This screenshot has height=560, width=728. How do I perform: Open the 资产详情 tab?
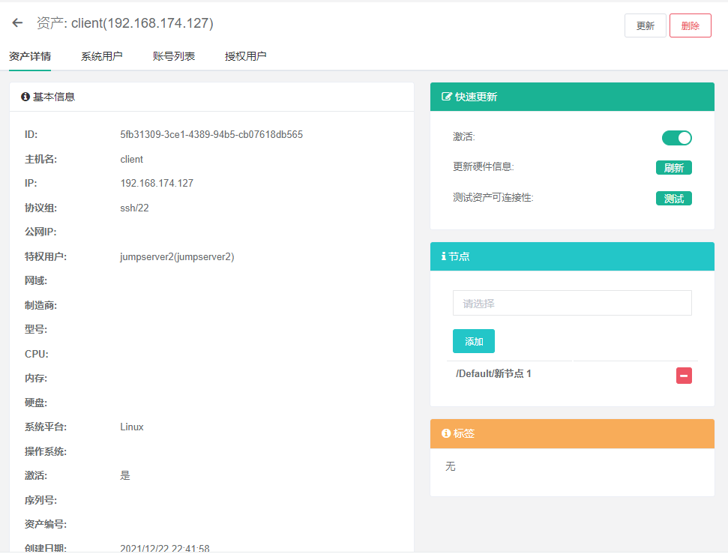click(30, 55)
